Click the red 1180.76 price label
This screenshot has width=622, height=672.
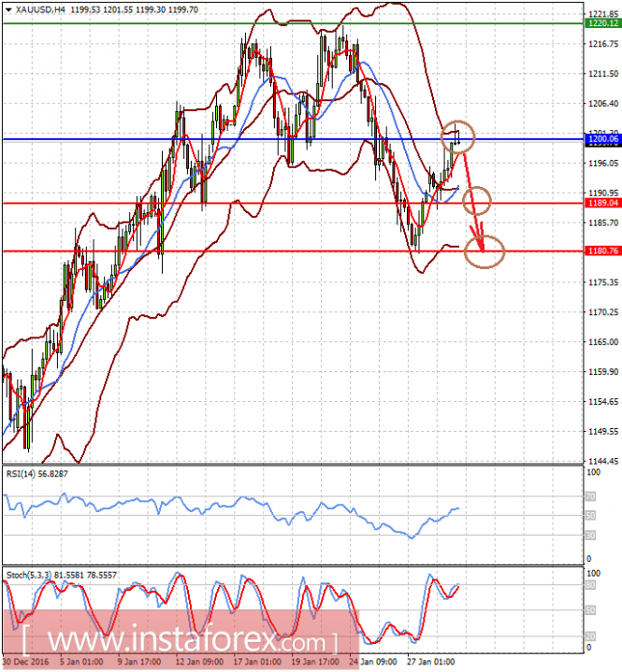pos(603,250)
